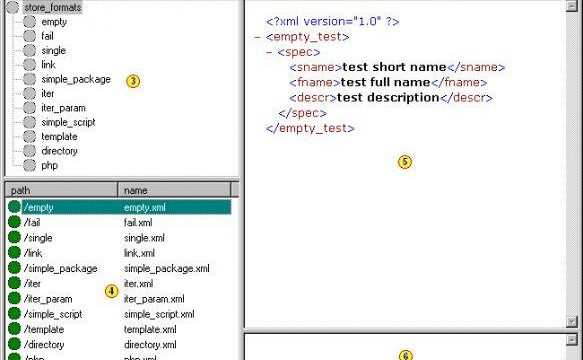
Task: Click the XML viewer scroll up arrow
Action: click(x=571, y=5)
